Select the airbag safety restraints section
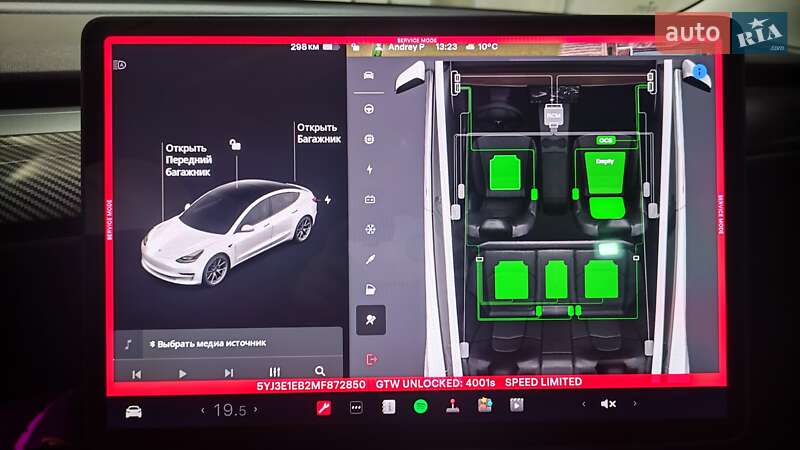 point(371,320)
